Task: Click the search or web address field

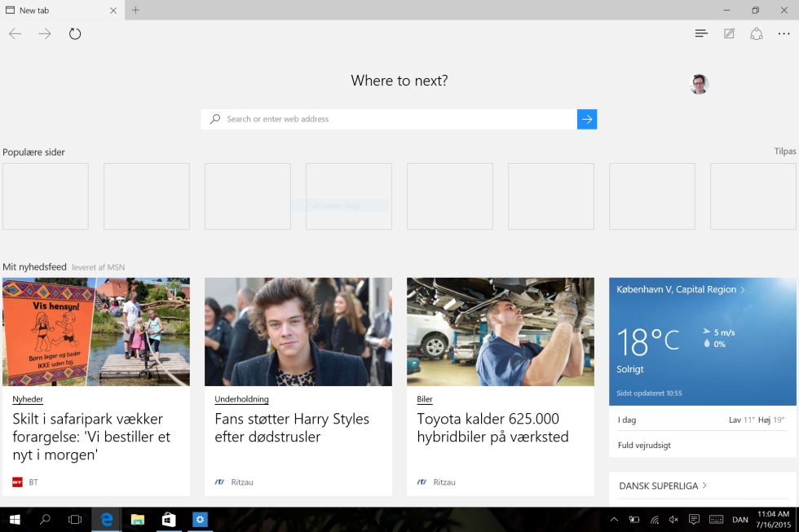Action: pyautogui.click(x=391, y=119)
